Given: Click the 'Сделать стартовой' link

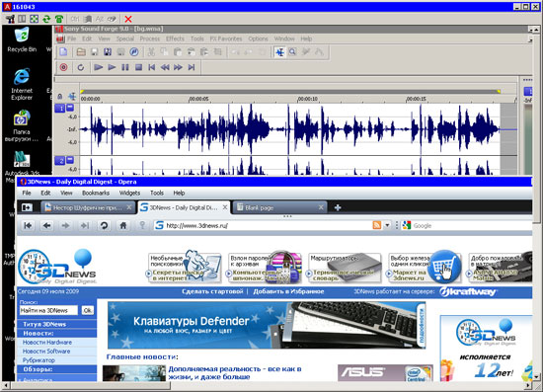Looking at the screenshot, I should point(212,291).
